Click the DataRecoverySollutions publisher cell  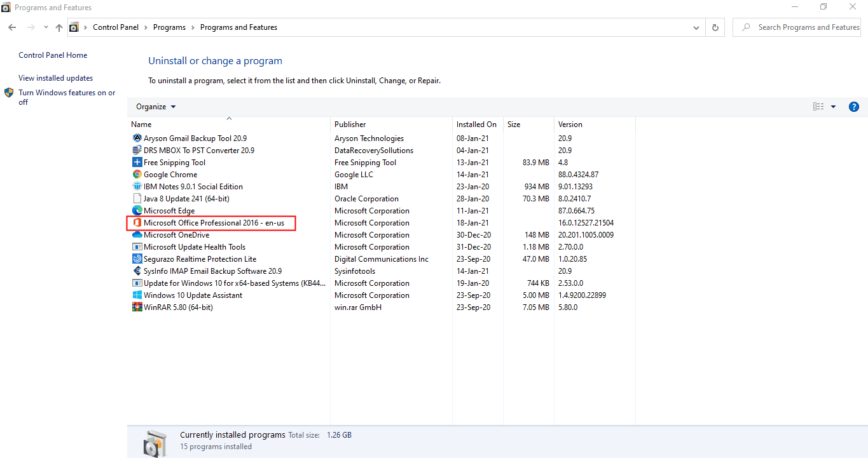[x=374, y=150]
